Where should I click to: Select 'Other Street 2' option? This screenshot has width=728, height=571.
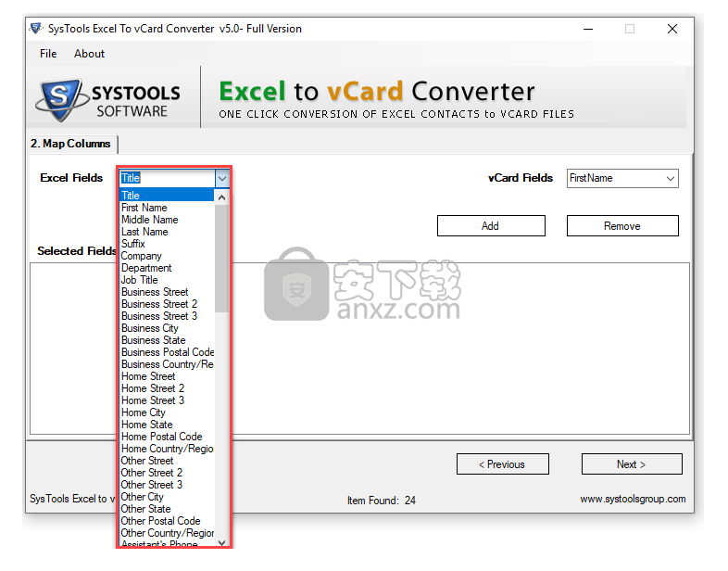167,473
